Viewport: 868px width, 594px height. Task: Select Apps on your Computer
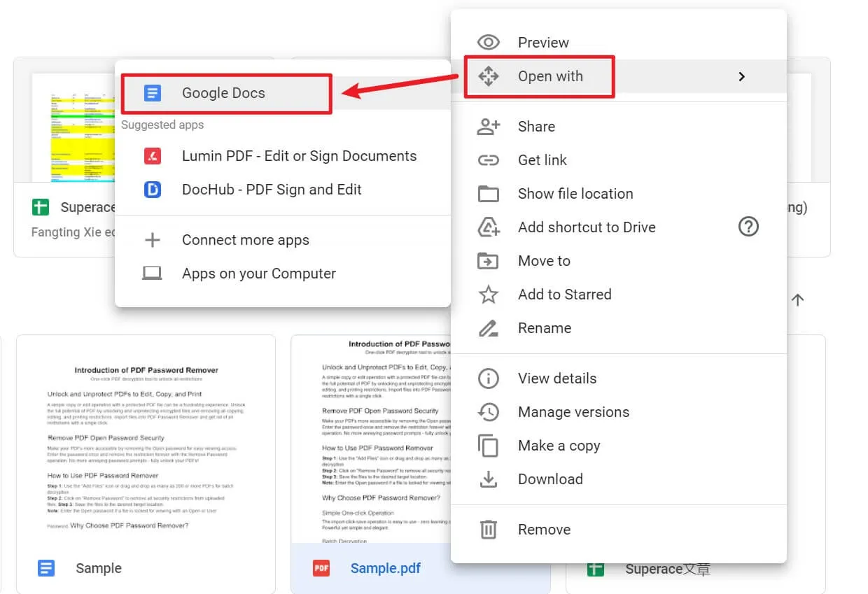pos(258,274)
